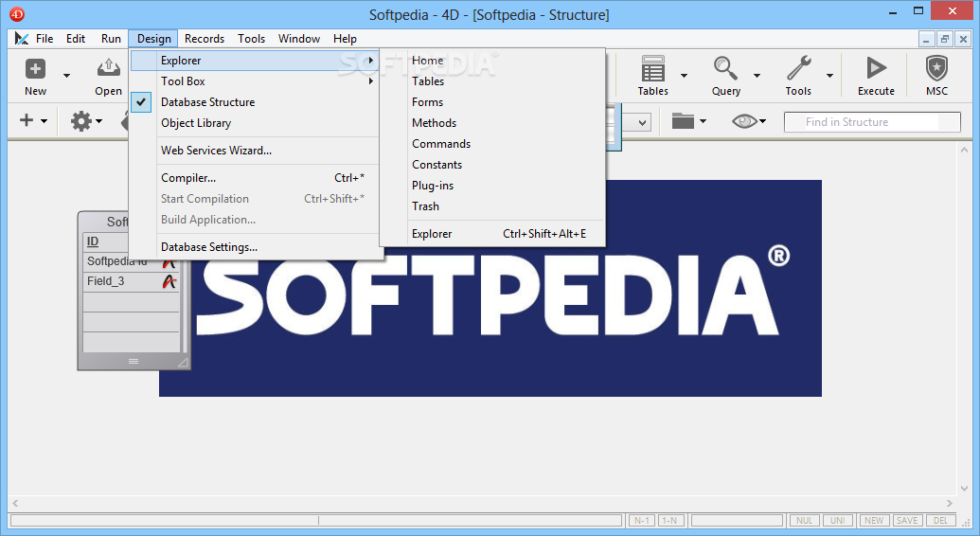Click the 4D logo icon in menu bar

coord(22,39)
